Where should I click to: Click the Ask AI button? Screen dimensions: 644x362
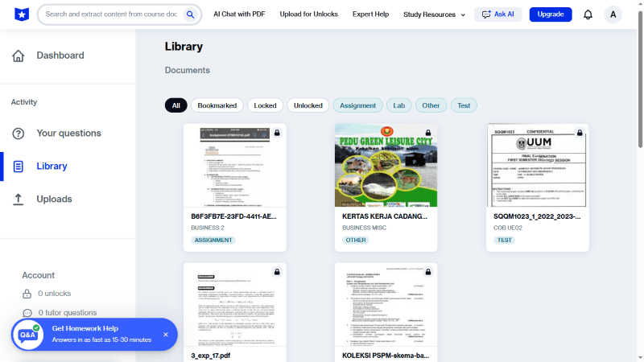tap(498, 14)
